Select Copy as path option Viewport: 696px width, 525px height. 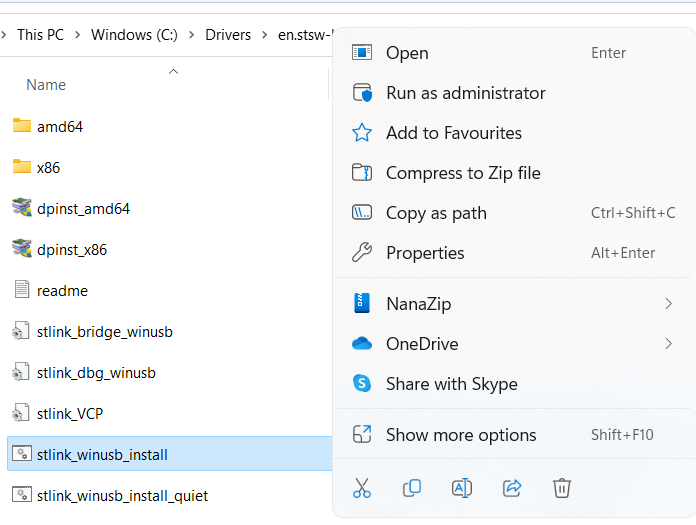(436, 213)
